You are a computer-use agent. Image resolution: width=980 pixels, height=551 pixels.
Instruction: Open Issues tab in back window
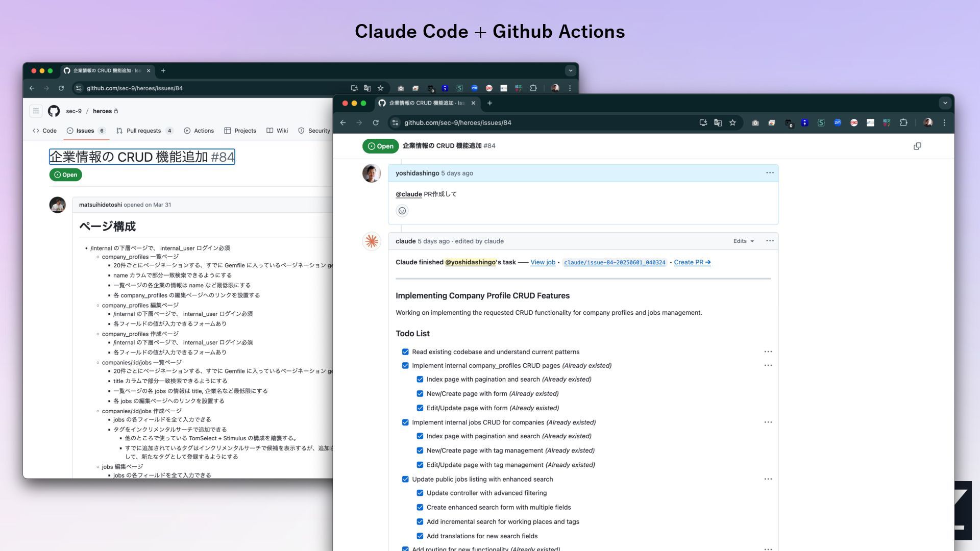86,131
